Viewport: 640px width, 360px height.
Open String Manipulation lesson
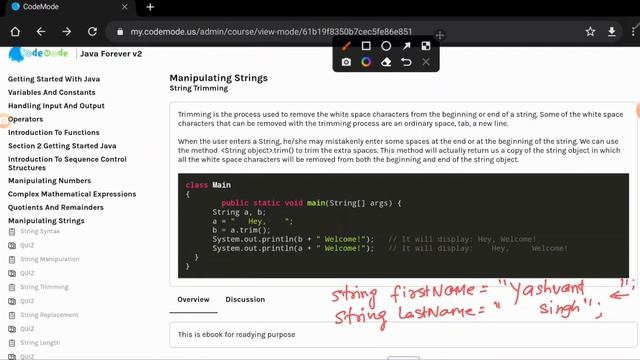pos(50,259)
